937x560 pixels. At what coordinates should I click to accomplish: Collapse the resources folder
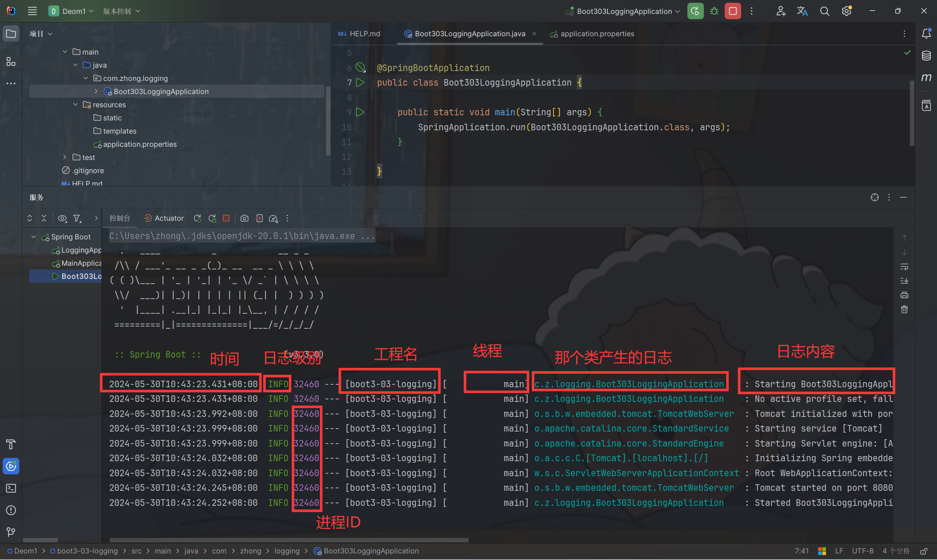(75, 105)
